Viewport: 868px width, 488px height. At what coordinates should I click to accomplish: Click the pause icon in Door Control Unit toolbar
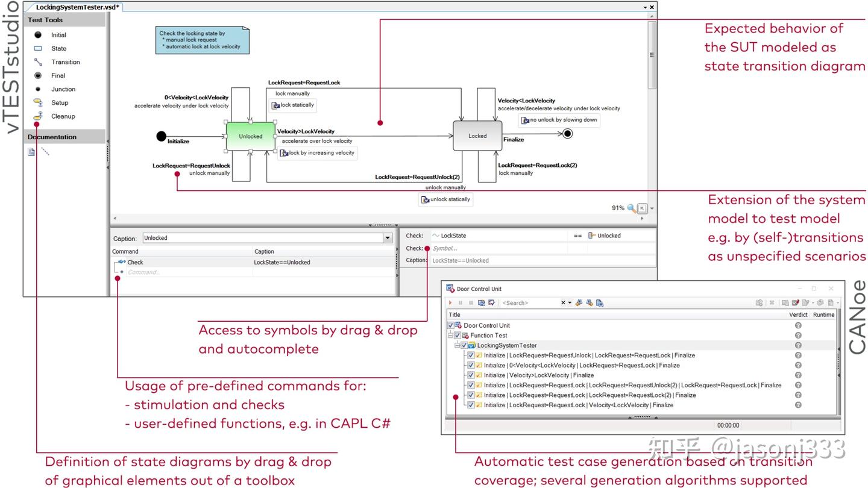coord(461,303)
